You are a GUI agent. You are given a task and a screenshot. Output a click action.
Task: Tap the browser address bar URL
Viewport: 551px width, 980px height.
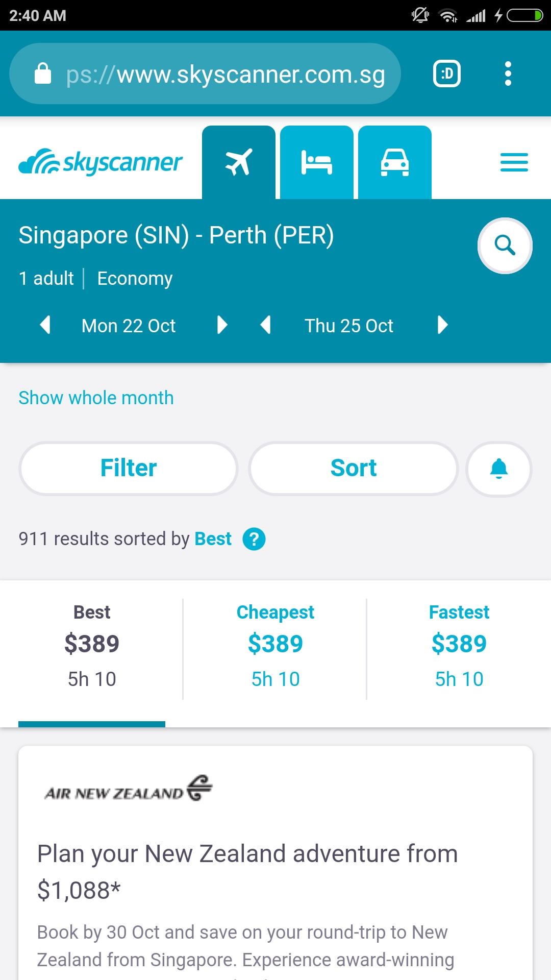point(224,74)
